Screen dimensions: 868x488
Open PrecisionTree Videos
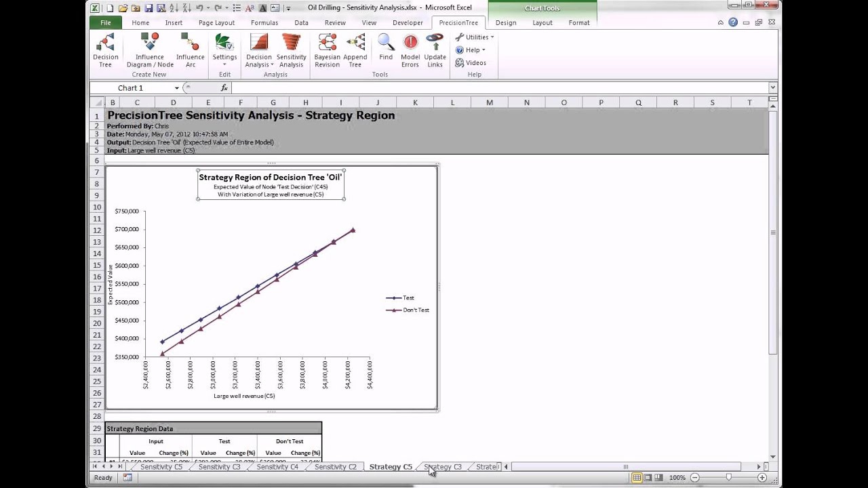[x=471, y=63]
